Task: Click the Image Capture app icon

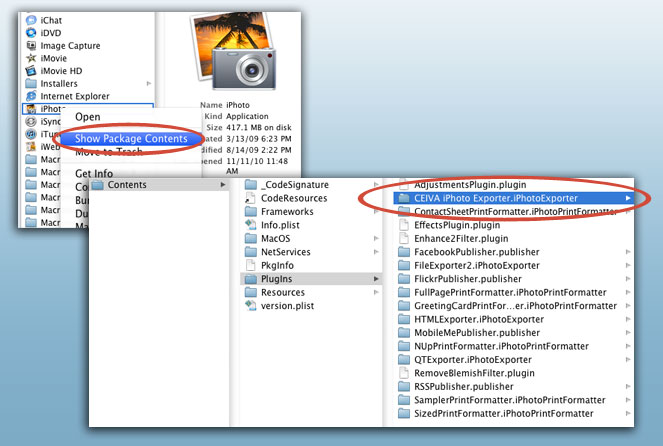Action: coord(31,45)
